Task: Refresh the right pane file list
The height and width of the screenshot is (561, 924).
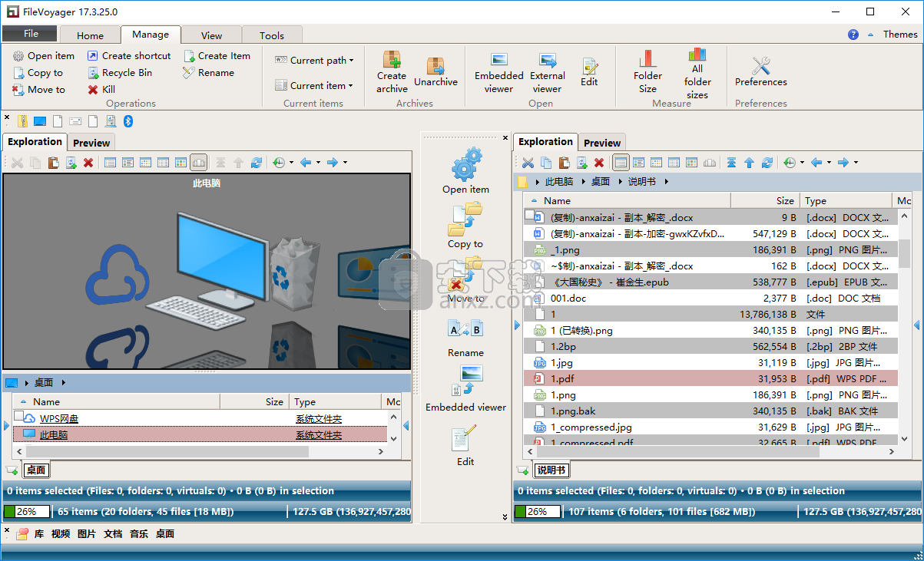Action: (767, 163)
